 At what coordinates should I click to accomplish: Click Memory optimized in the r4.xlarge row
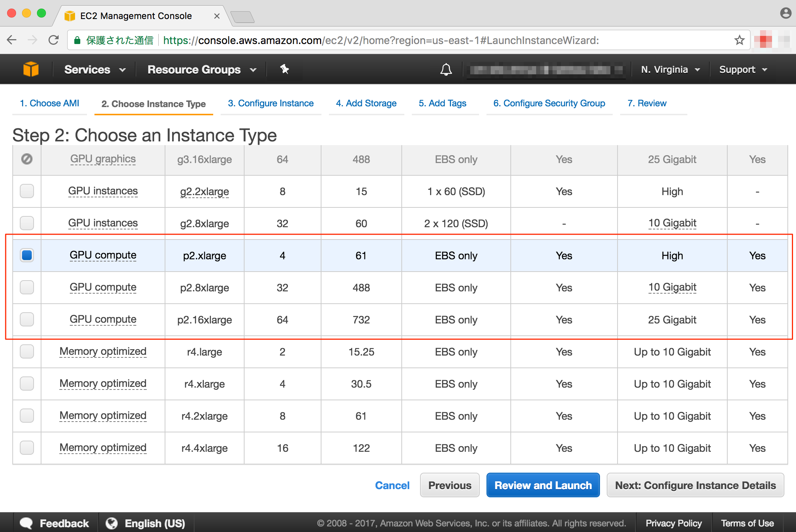(x=103, y=384)
